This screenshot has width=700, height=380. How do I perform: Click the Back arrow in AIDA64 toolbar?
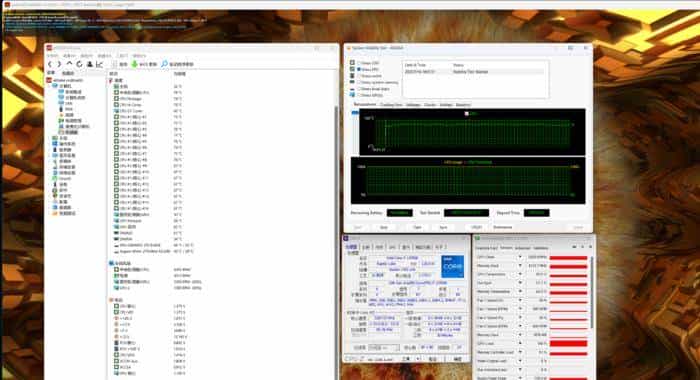point(50,64)
